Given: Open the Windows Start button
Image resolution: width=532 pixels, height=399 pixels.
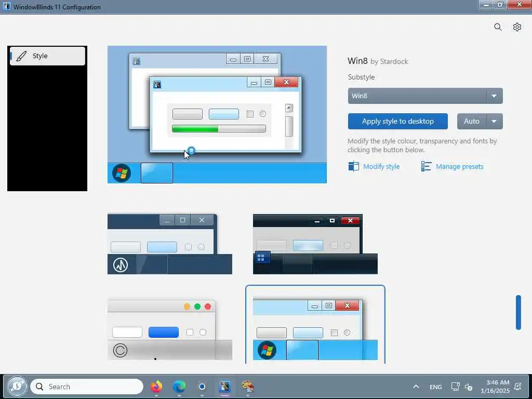Looking at the screenshot, I should click(17, 386).
